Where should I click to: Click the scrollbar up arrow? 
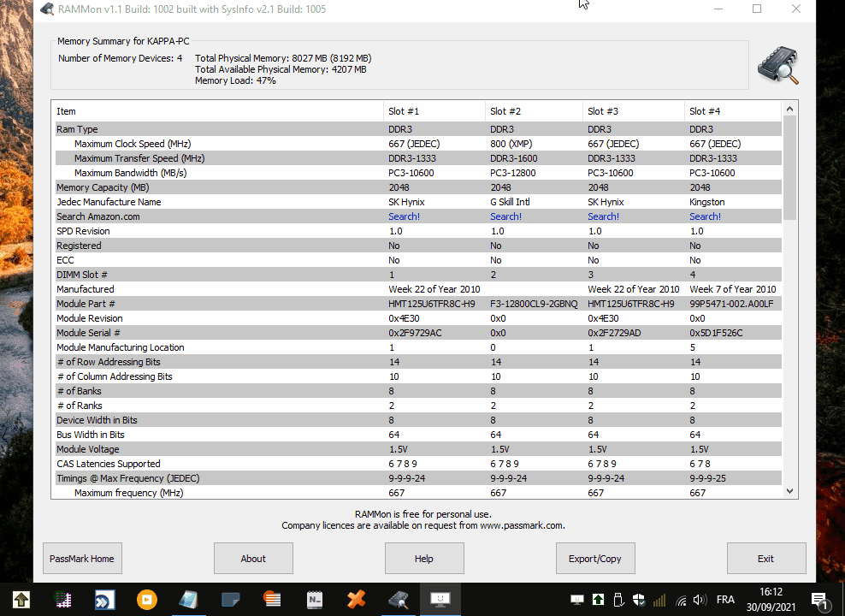[x=790, y=109]
